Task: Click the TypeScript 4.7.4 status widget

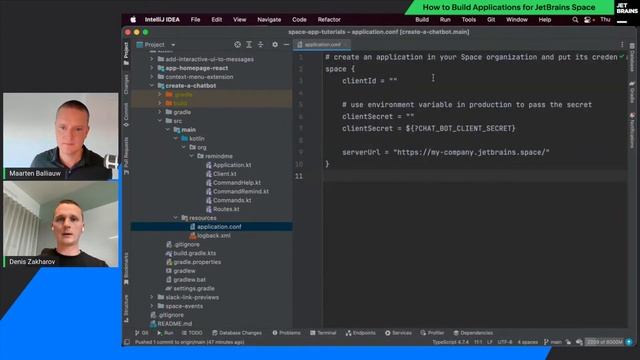Action: coord(451,342)
